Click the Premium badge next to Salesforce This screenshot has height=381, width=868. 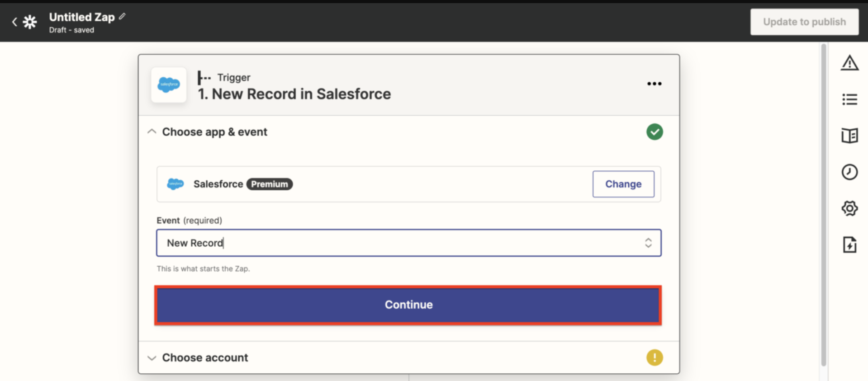(x=270, y=184)
